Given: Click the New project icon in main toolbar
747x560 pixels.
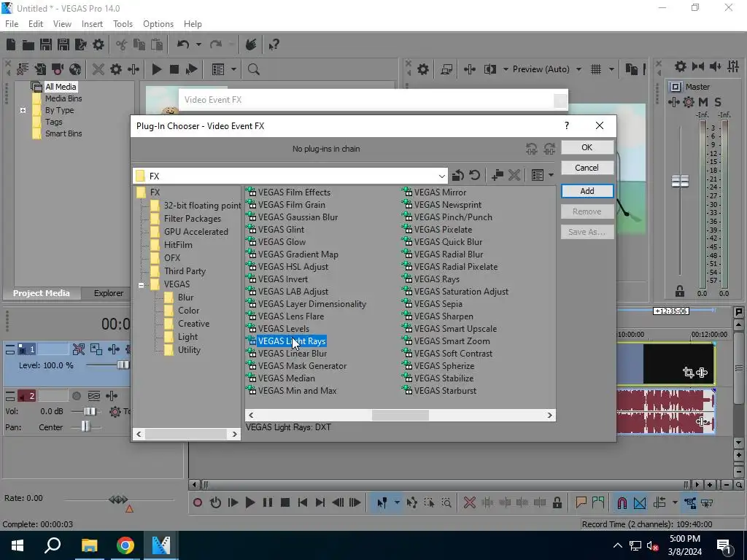Looking at the screenshot, I should (x=11, y=44).
